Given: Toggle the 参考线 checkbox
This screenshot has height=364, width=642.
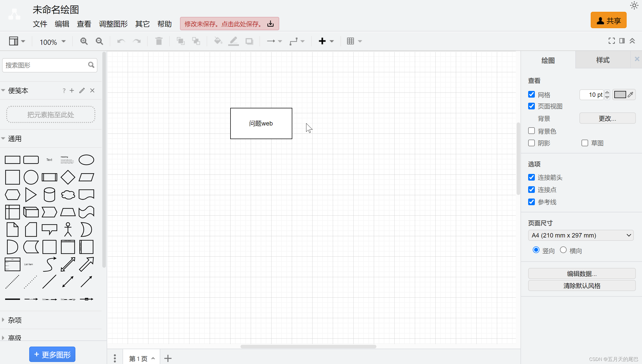Looking at the screenshot, I should tap(531, 202).
